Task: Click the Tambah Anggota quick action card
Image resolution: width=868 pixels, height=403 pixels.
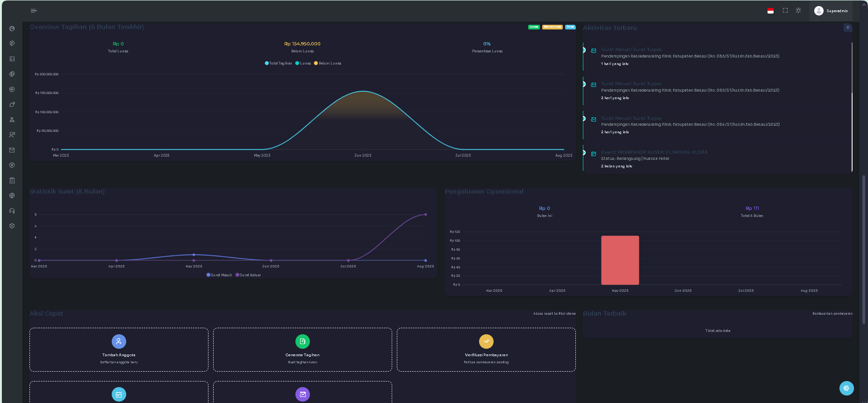Action: tap(119, 350)
